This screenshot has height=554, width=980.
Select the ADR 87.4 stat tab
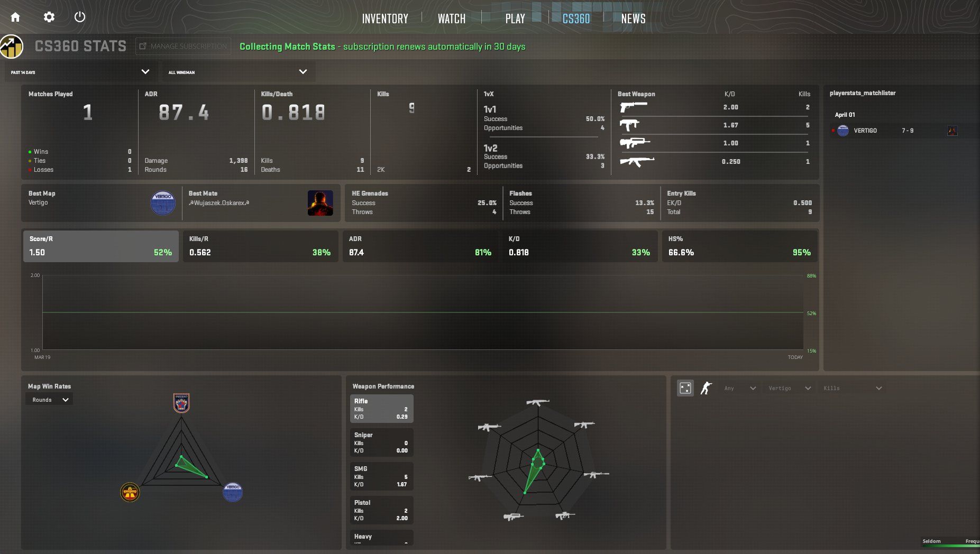[420, 246]
